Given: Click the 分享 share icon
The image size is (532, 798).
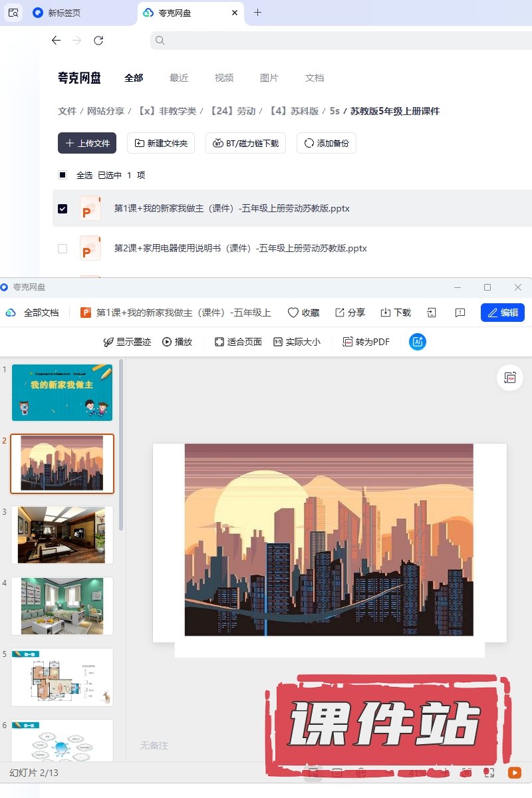Looking at the screenshot, I should point(340,313).
